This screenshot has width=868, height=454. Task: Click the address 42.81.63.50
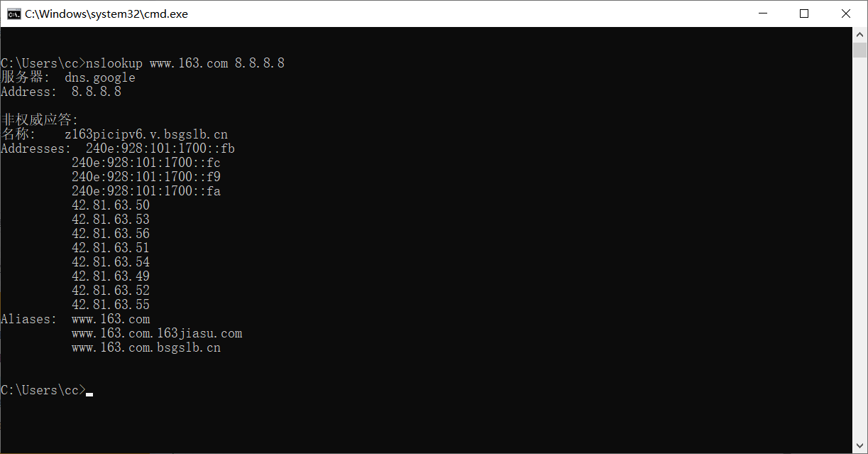(x=111, y=205)
